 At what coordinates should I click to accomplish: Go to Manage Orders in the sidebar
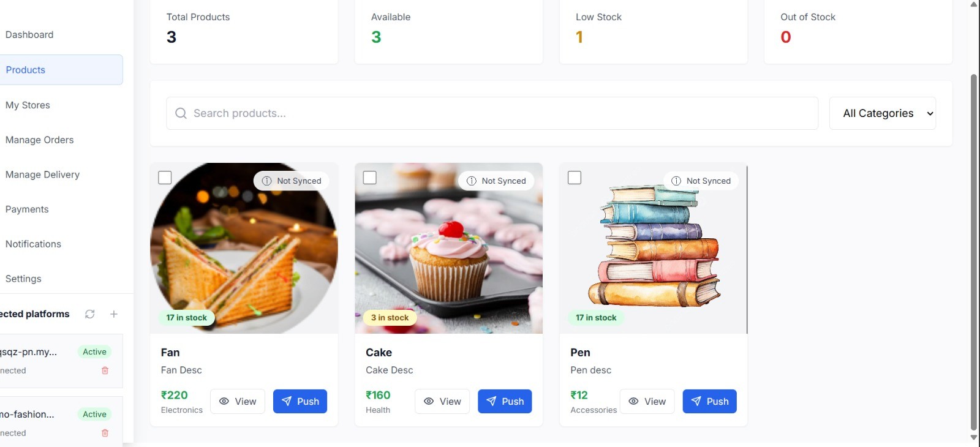point(39,140)
